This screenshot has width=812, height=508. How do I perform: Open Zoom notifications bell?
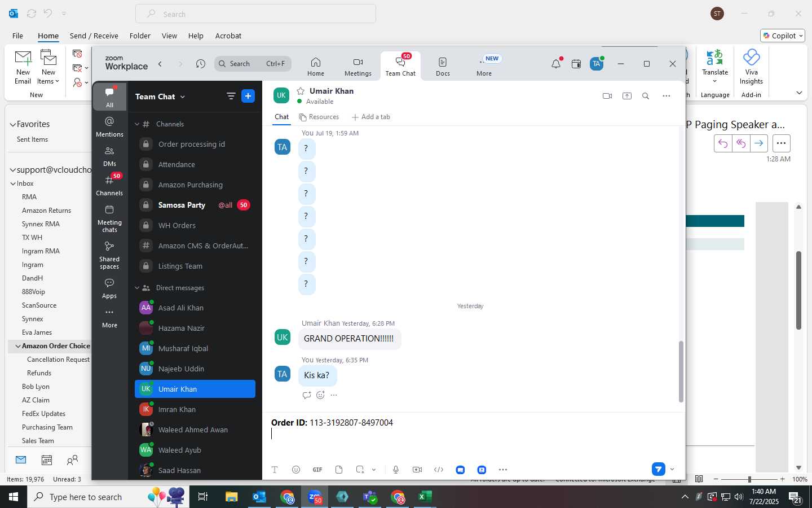556,64
